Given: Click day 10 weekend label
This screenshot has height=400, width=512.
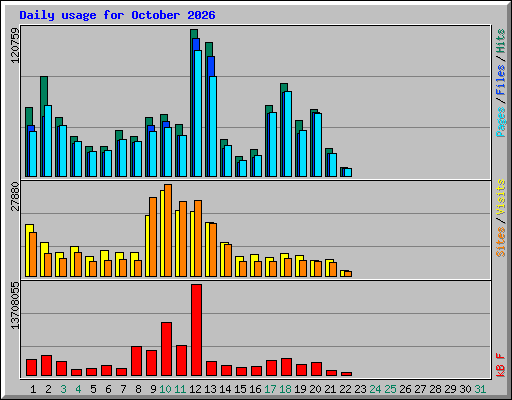Looking at the screenshot, I should click(165, 389).
